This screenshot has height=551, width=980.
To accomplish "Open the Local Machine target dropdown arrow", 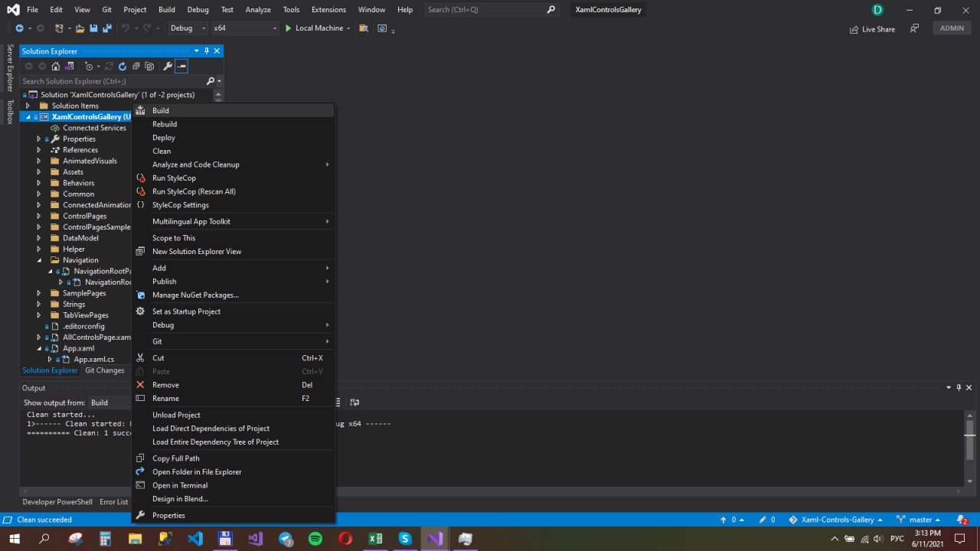I will pos(348,28).
